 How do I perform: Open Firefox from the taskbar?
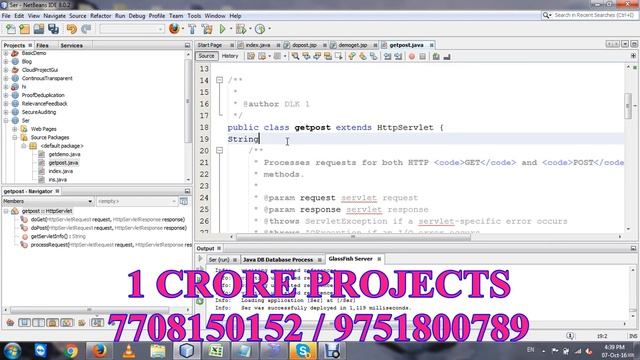[x=99, y=351]
